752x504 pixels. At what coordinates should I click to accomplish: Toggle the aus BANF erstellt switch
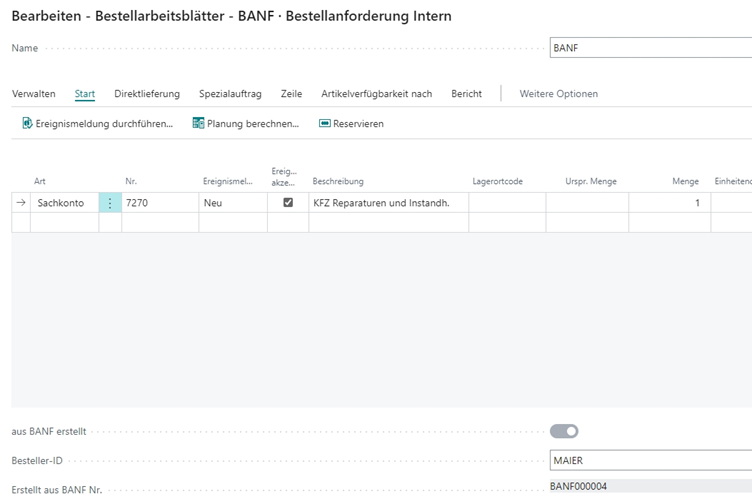(564, 431)
